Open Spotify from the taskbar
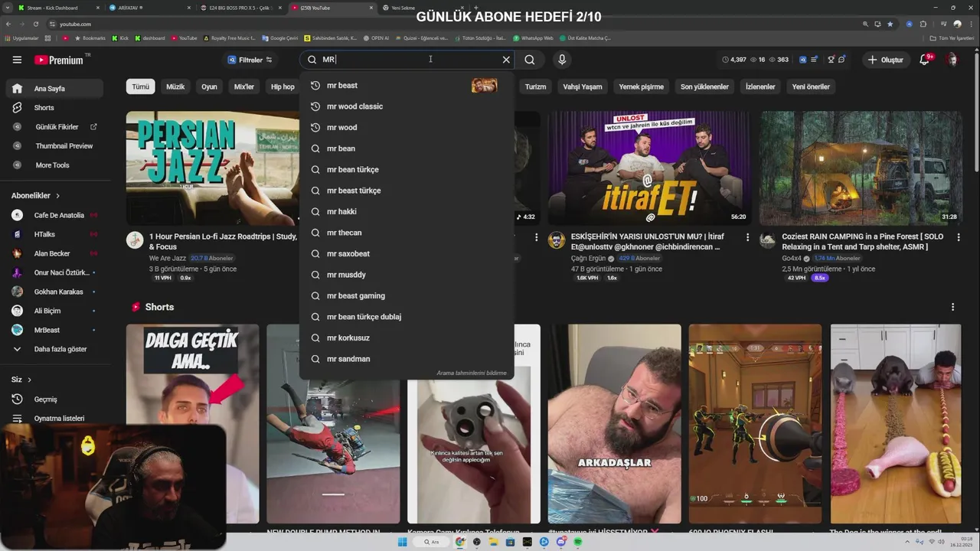Viewport: 980px width, 551px height. 578,542
